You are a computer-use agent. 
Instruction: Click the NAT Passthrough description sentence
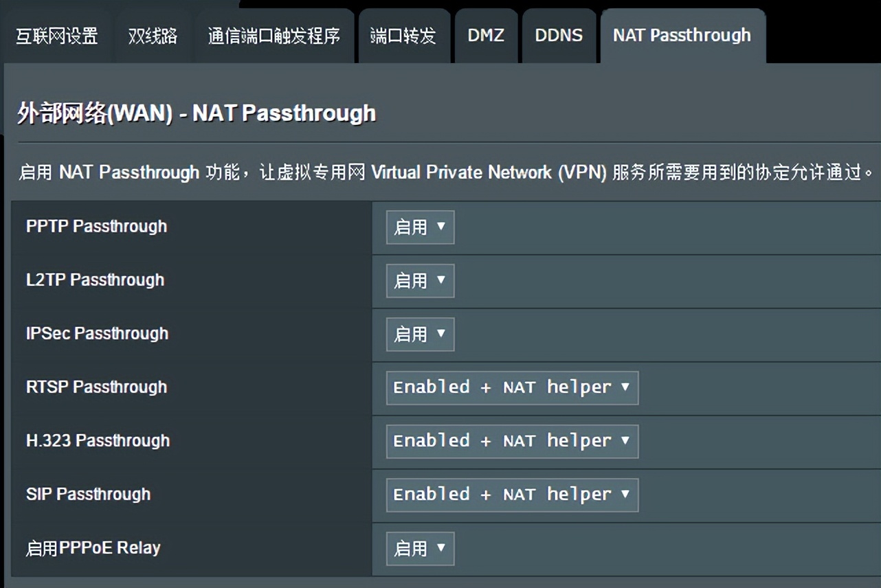pos(447,172)
